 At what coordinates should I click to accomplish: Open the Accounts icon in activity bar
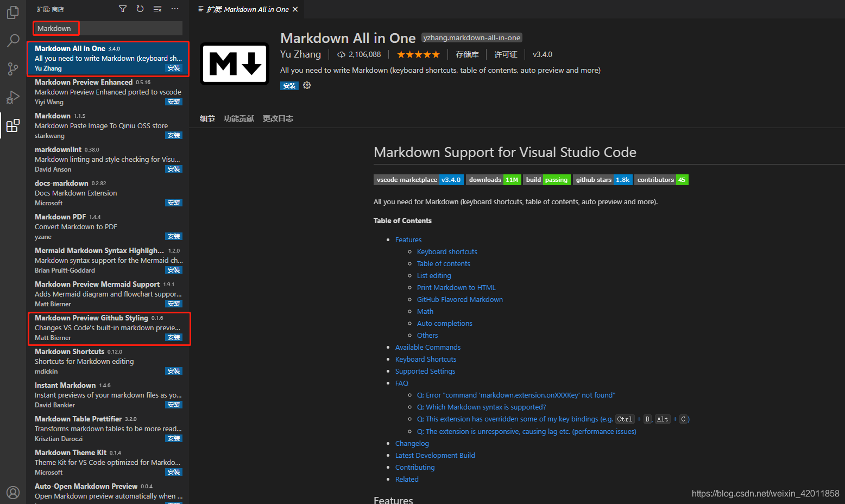13,492
